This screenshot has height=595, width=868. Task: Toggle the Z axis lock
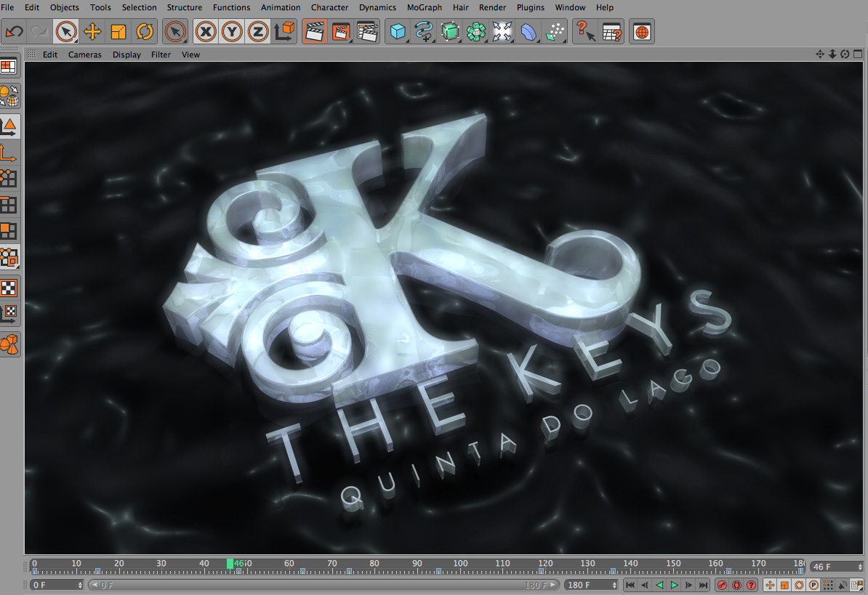tap(258, 31)
